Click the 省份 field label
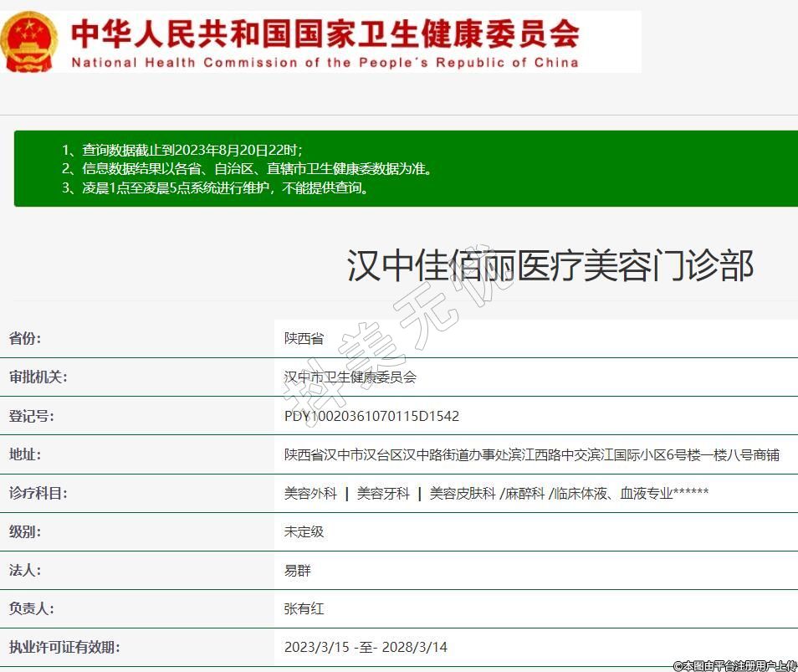Image resolution: width=798 pixels, height=672 pixels. point(25,339)
